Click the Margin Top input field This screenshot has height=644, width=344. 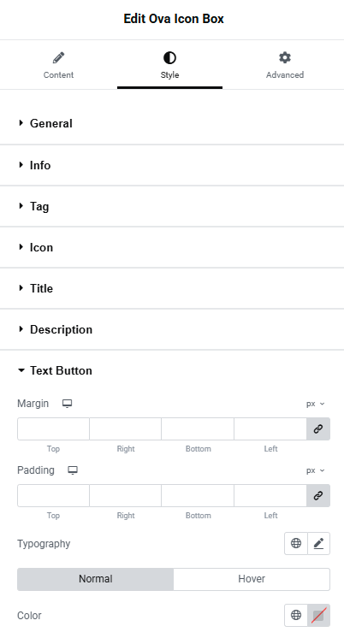point(53,429)
